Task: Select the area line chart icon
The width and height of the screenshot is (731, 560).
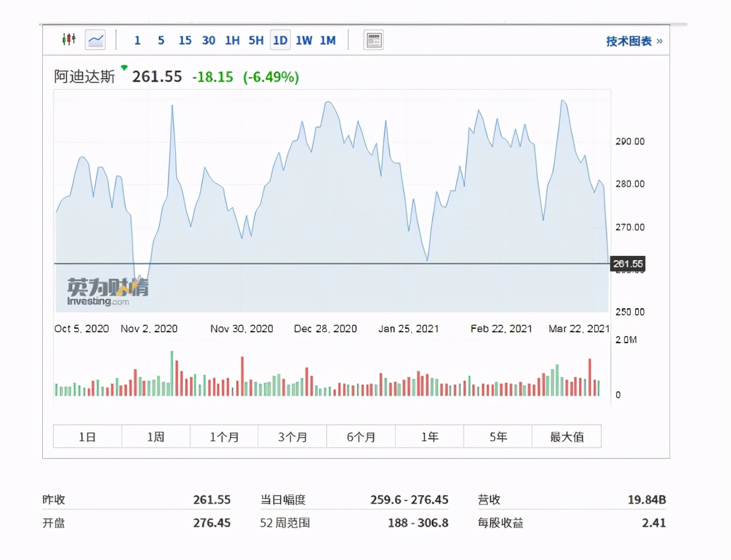Action: pos(96,40)
